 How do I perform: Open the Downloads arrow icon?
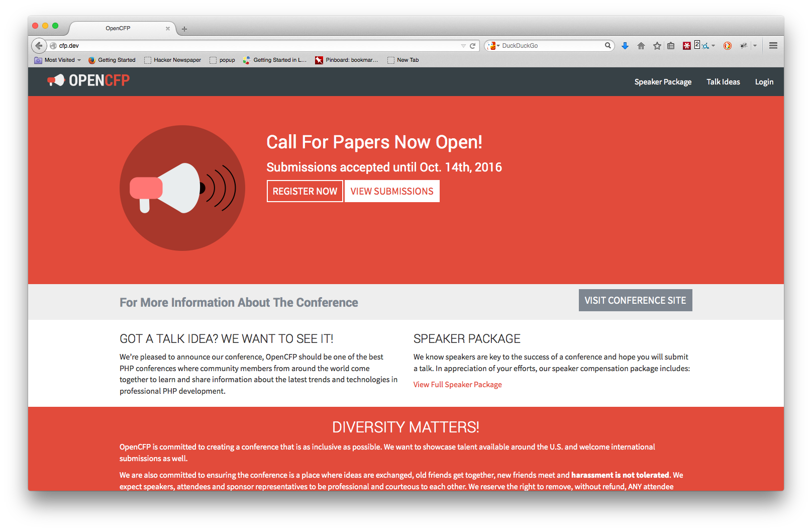coord(625,46)
